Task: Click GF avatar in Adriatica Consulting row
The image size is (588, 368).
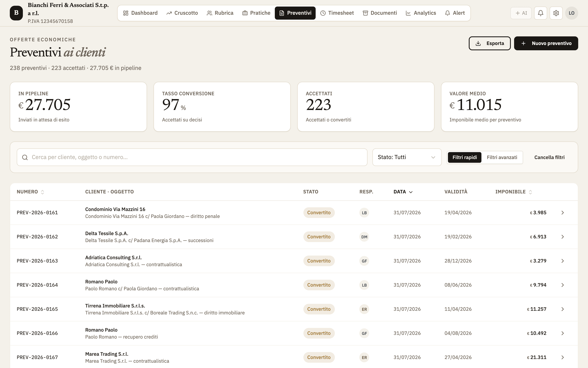Action: click(364, 261)
